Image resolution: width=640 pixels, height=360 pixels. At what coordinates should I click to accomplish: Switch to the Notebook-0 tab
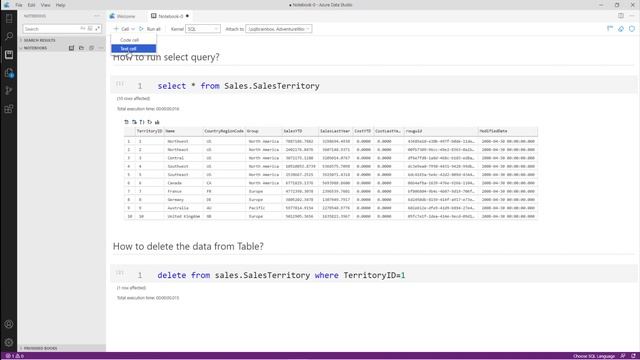coord(170,16)
